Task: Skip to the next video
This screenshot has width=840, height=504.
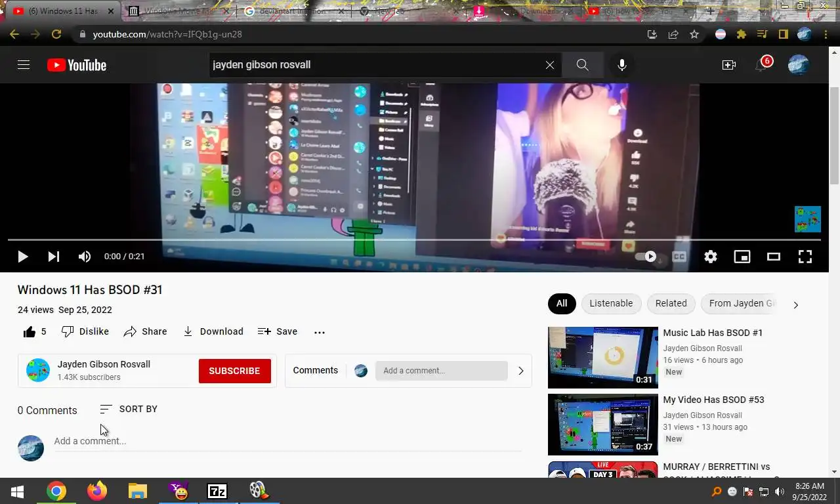Action: [x=54, y=257]
